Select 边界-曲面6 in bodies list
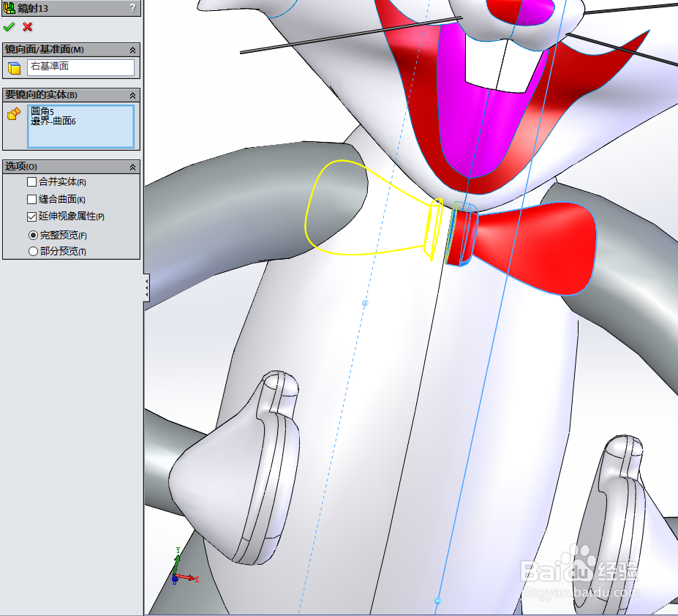The width and height of the screenshot is (678, 616). 53,121
